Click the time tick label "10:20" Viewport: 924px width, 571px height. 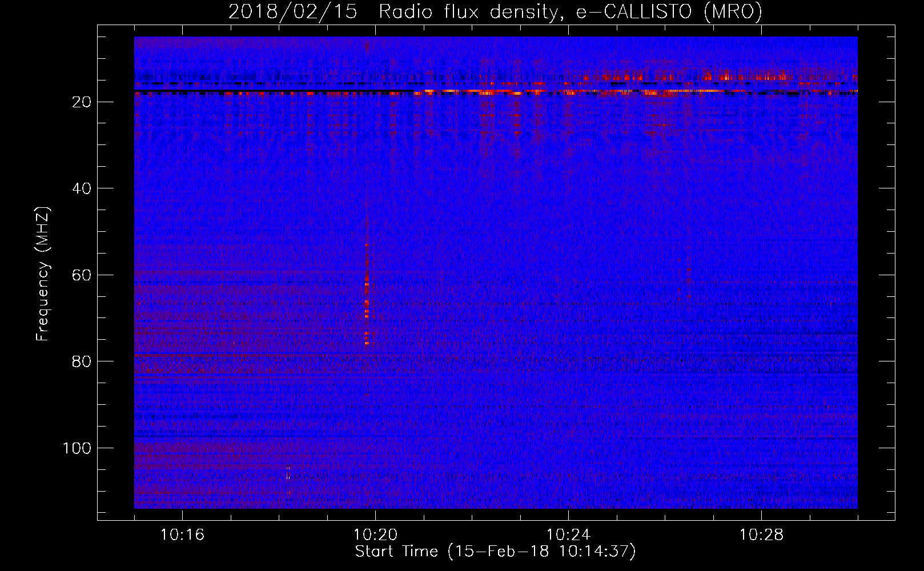375,535
